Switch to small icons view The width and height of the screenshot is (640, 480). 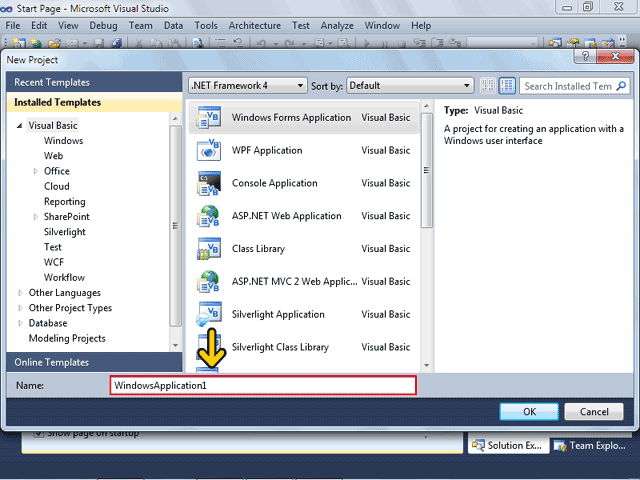[x=488, y=86]
